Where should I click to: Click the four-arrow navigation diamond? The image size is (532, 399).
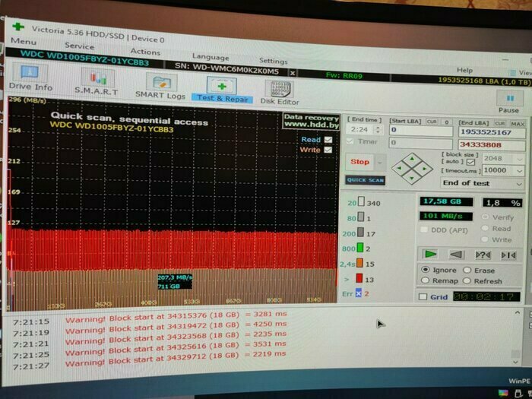pos(412,168)
